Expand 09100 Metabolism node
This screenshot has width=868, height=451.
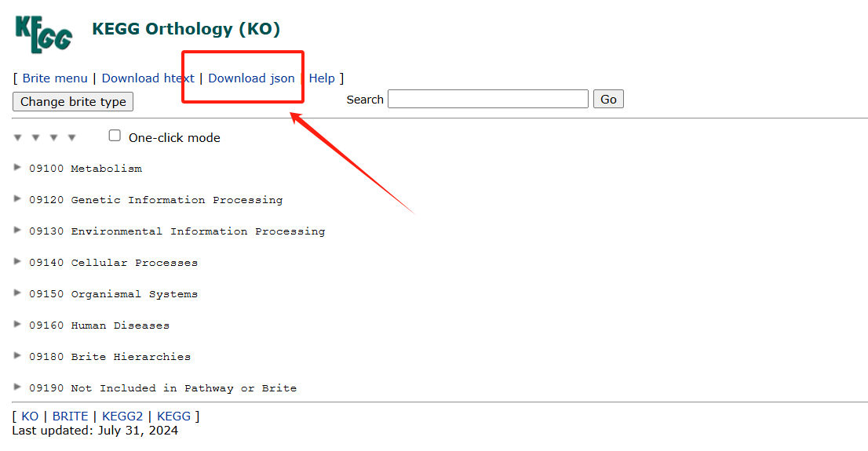(x=17, y=167)
